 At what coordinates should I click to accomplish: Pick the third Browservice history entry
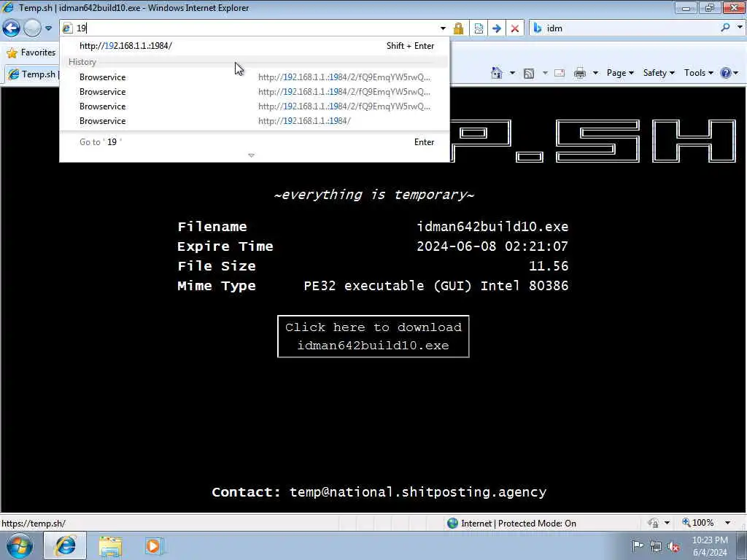255,106
